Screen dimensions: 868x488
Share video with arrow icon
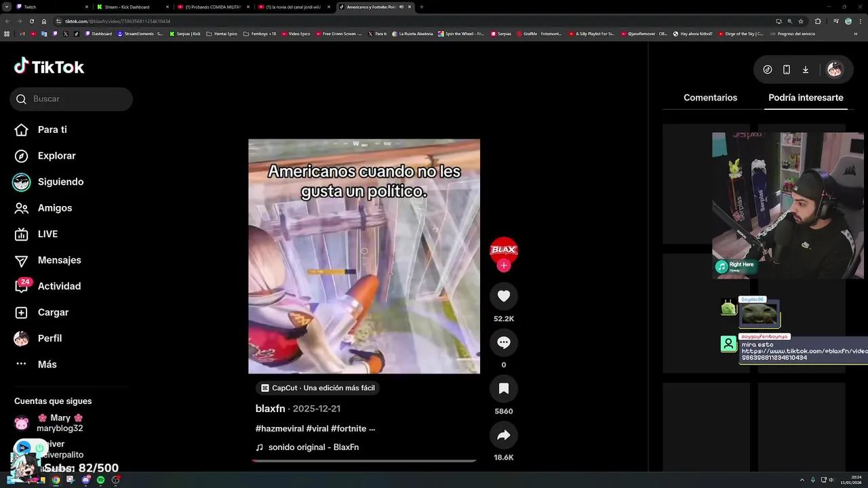point(504,435)
